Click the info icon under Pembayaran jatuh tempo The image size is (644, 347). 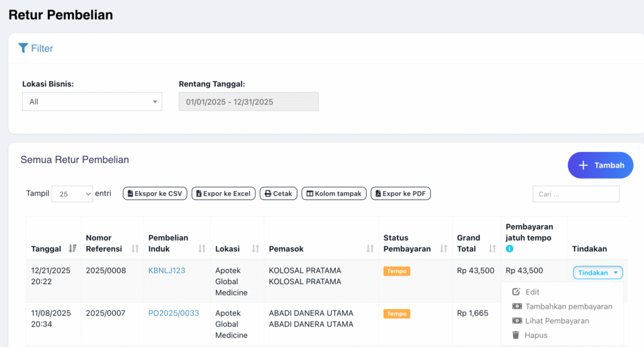[509, 249]
